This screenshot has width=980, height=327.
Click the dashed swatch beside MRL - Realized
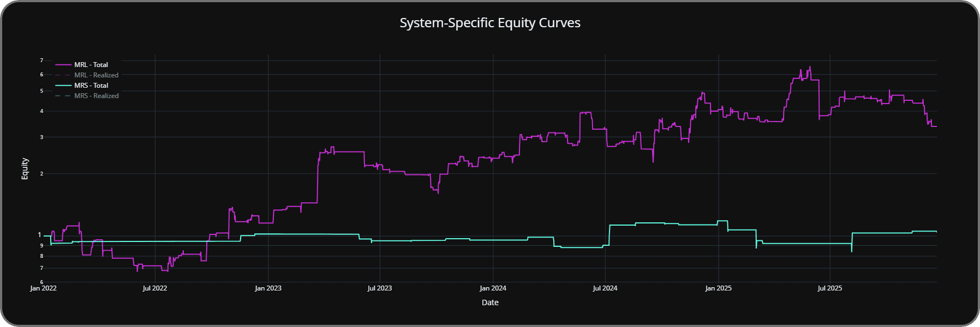pos(63,75)
